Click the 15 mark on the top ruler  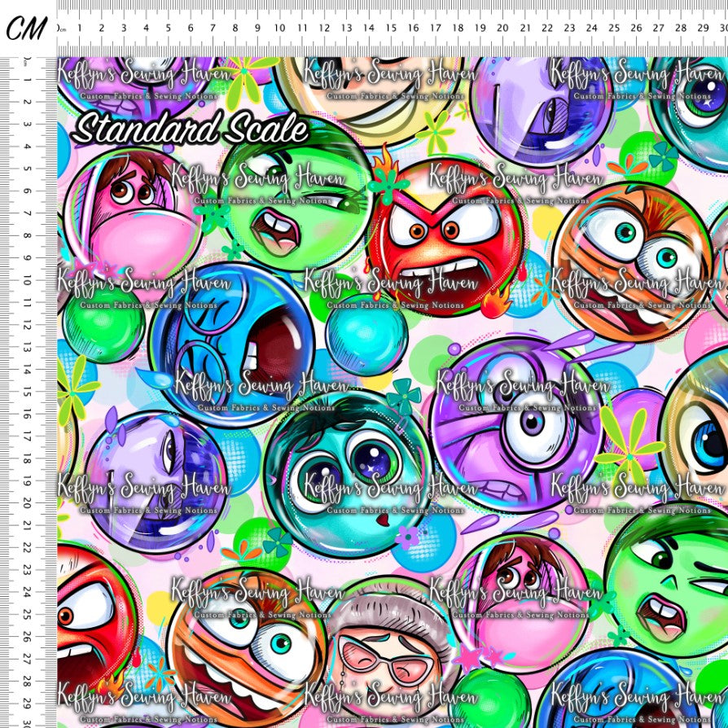tap(391, 29)
